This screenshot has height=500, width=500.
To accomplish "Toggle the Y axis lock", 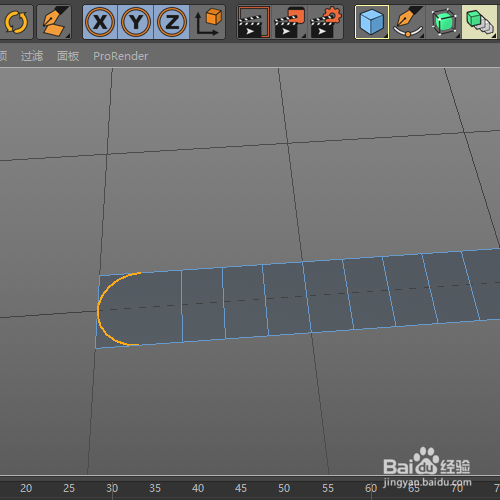I will coord(136,22).
